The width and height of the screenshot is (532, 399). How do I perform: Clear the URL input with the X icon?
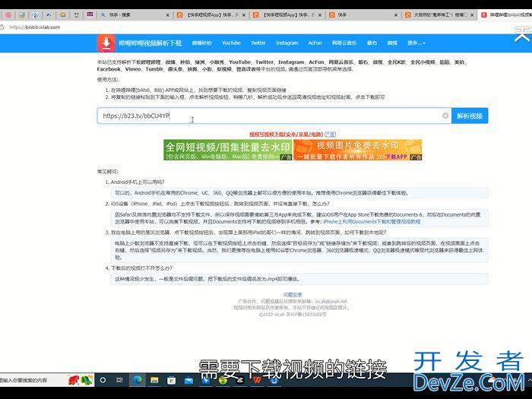click(x=445, y=116)
